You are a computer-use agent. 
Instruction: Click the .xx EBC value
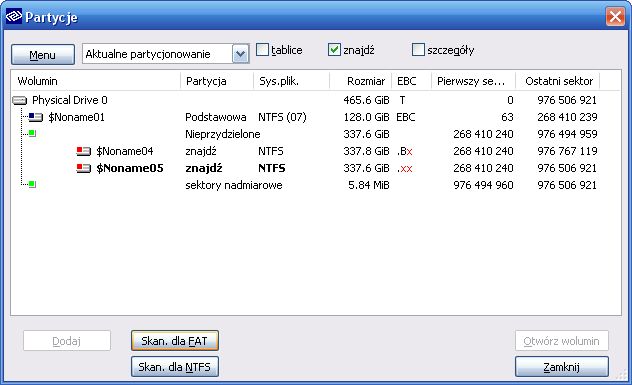[x=405, y=169]
